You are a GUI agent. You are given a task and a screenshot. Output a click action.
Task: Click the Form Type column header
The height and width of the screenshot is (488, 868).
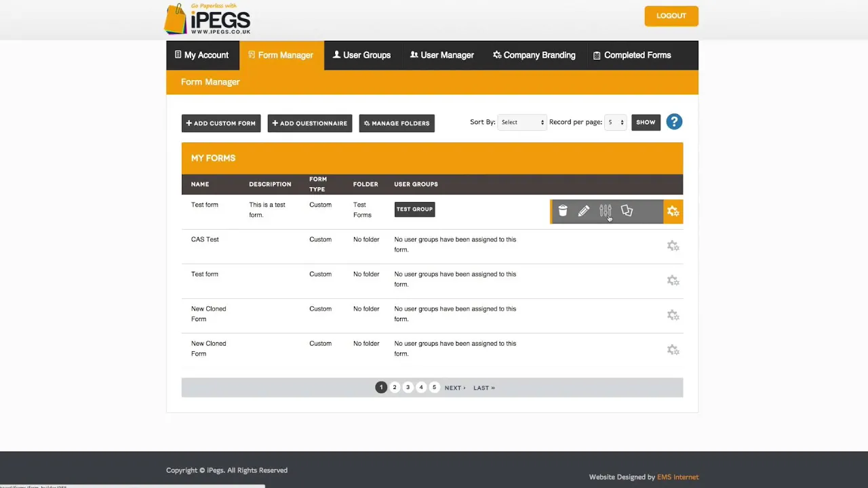coord(318,184)
